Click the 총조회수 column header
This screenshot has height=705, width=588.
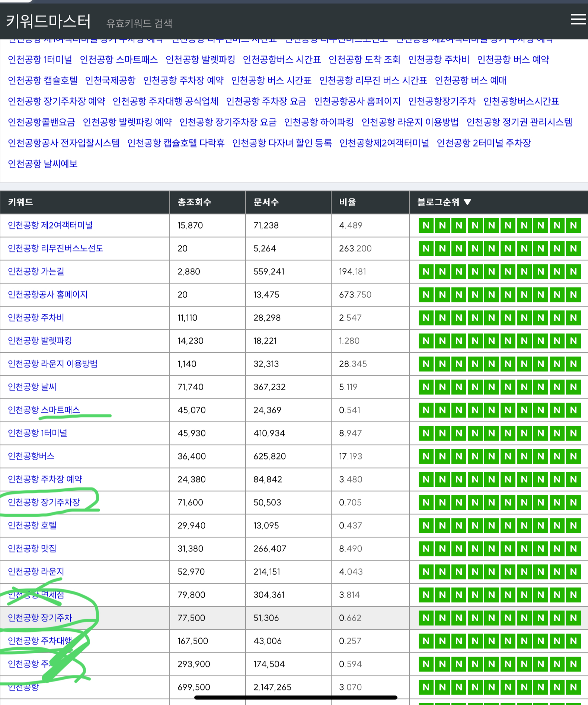[194, 202]
